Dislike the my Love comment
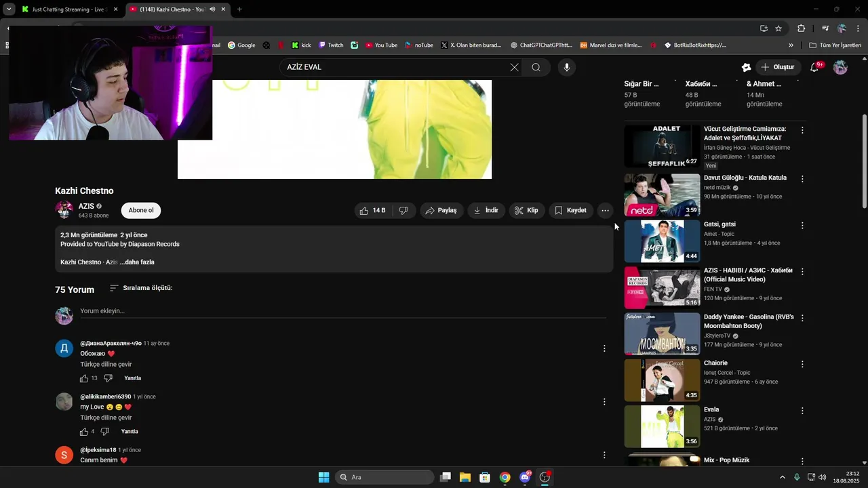 [x=105, y=432]
